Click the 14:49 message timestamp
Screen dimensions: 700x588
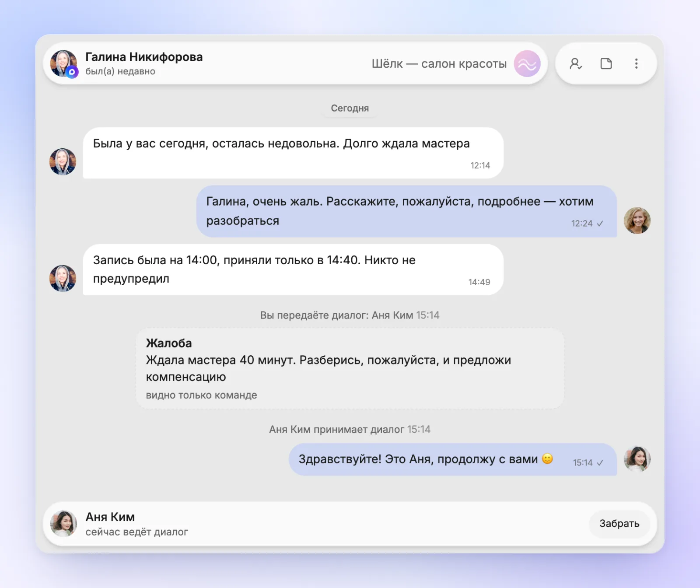coord(479,282)
